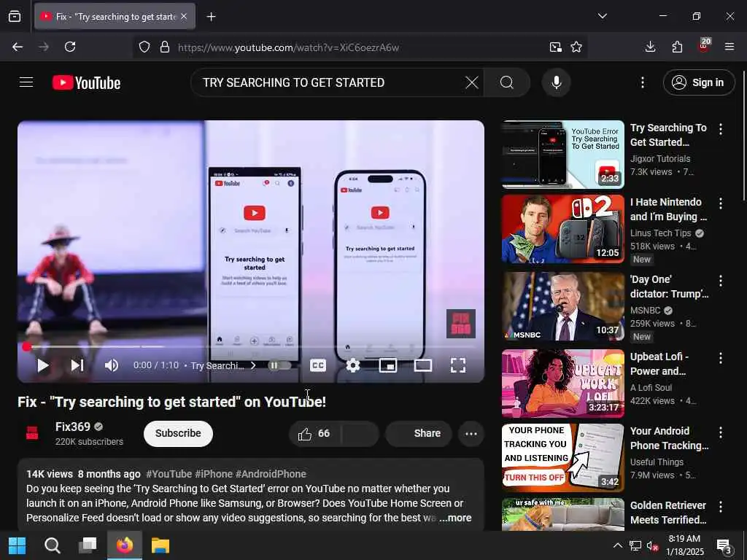The image size is (747, 560).
Task: Open the tracking protection shield
Action: [x=144, y=47]
